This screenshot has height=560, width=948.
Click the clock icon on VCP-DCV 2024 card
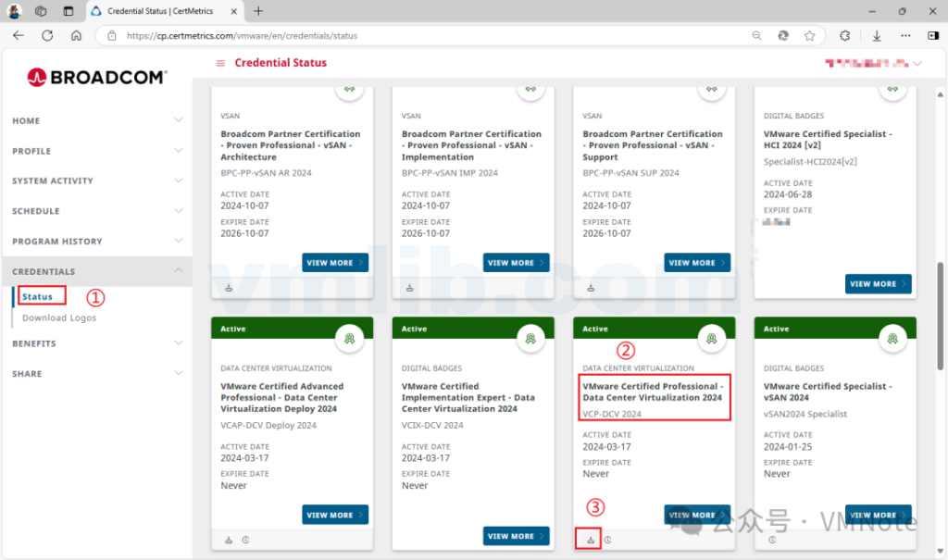pos(607,540)
